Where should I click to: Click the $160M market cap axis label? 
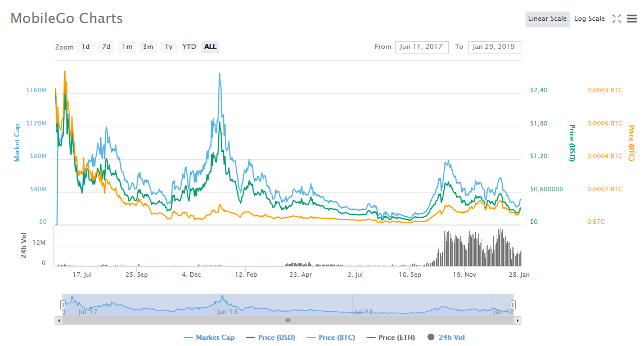click(36, 90)
